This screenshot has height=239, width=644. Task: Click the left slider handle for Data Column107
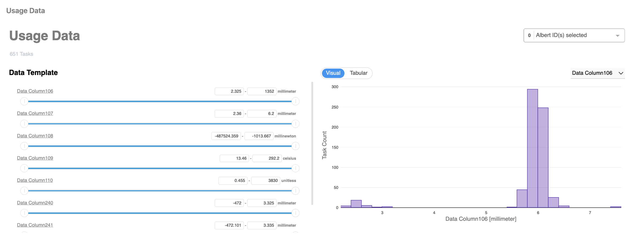tap(24, 124)
